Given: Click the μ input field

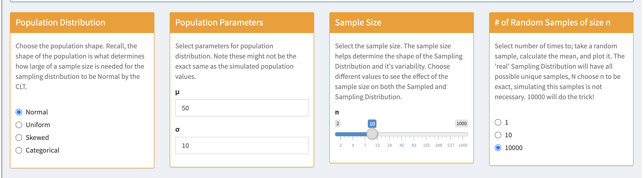Looking at the screenshot, I should (242, 108).
